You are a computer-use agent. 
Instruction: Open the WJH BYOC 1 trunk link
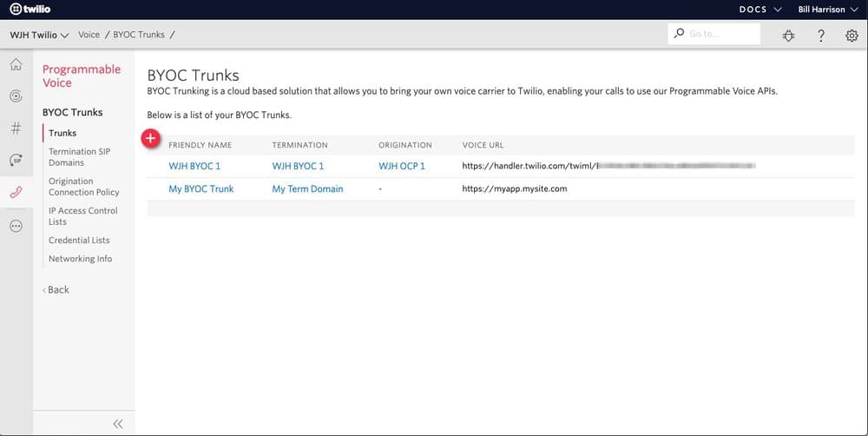[194, 166]
